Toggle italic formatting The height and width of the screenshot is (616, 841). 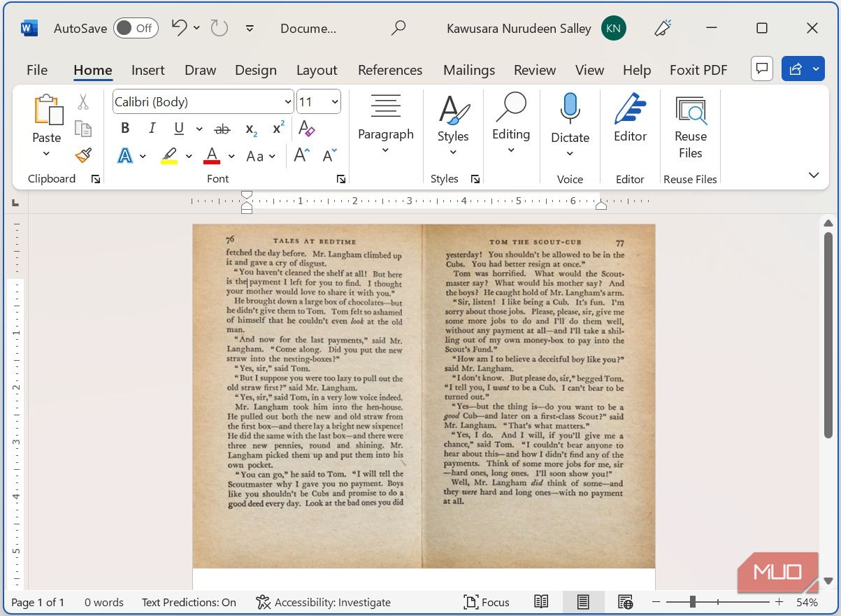tap(152, 128)
